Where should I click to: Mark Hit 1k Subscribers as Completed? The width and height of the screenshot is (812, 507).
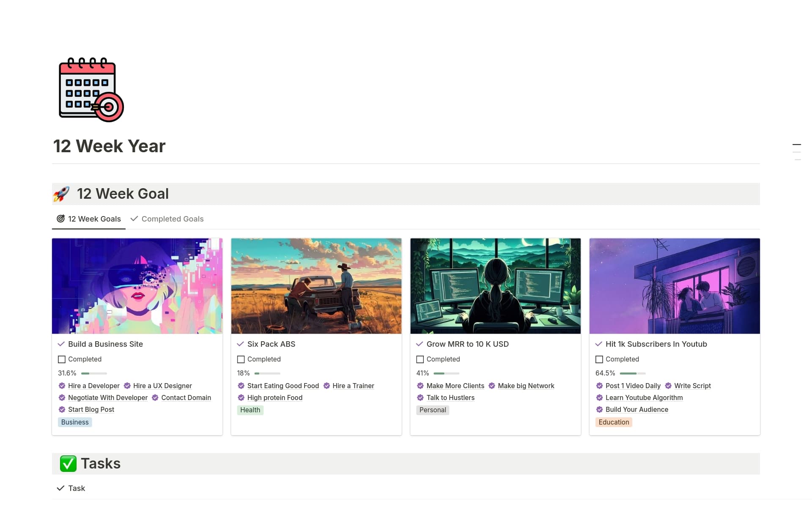point(599,359)
